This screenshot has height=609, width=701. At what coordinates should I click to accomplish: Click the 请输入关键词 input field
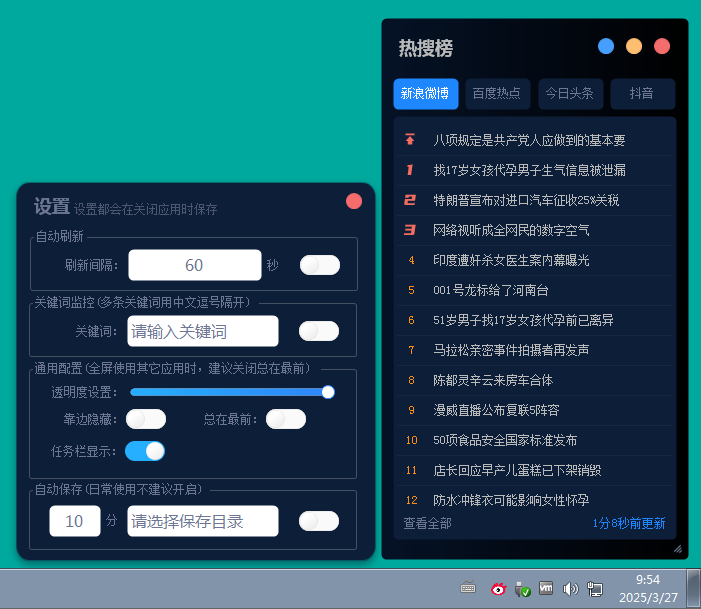point(203,331)
